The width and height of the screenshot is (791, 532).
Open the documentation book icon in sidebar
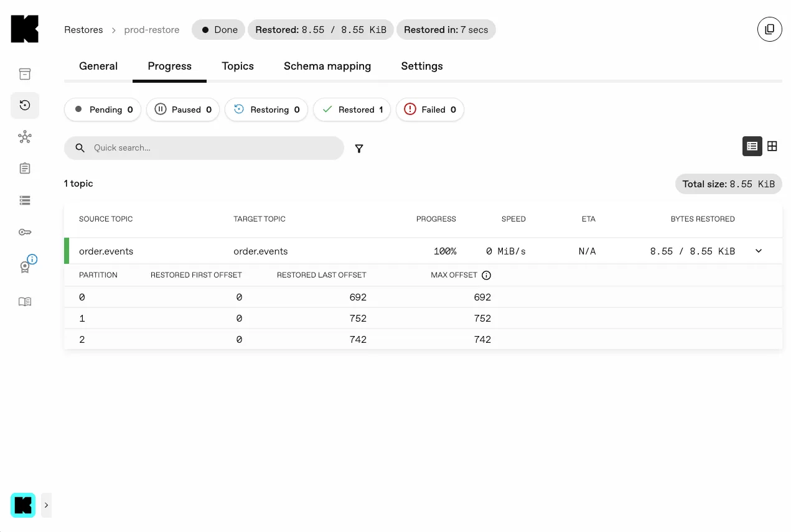point(25,302)
